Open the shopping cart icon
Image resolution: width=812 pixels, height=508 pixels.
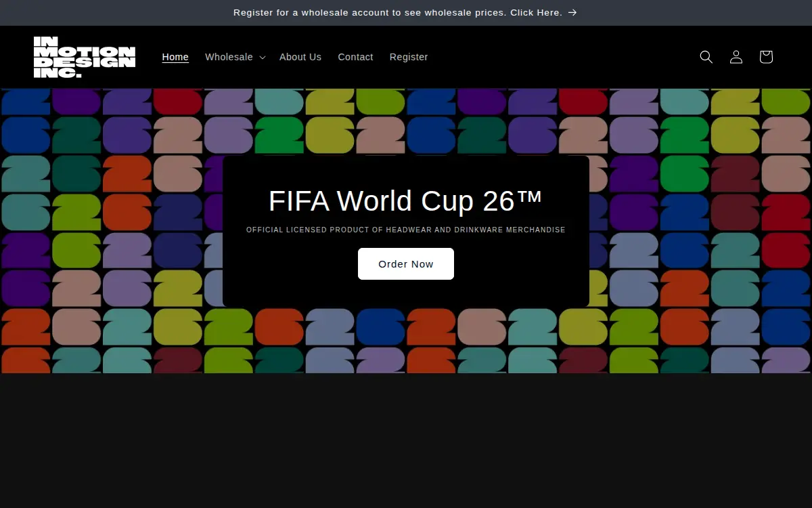(x=766, y=57)
